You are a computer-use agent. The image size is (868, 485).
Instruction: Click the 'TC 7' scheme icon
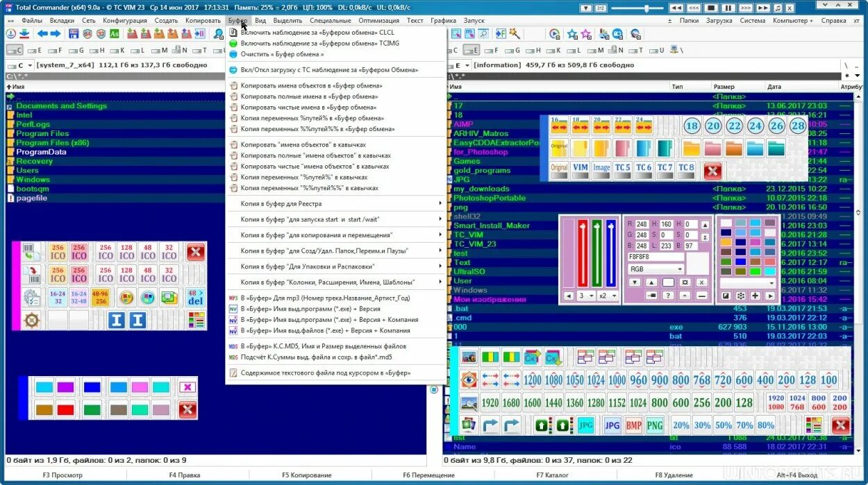(x=665, y=171)
